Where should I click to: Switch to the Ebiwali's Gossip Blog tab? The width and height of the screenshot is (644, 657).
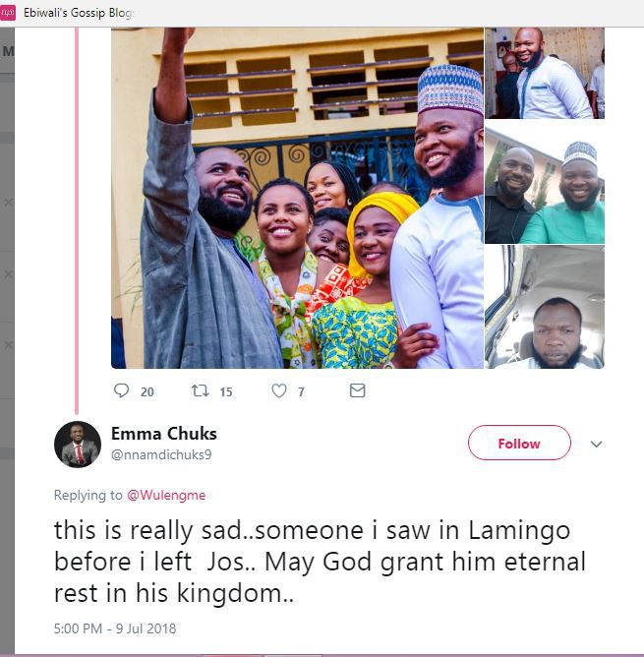79,13
